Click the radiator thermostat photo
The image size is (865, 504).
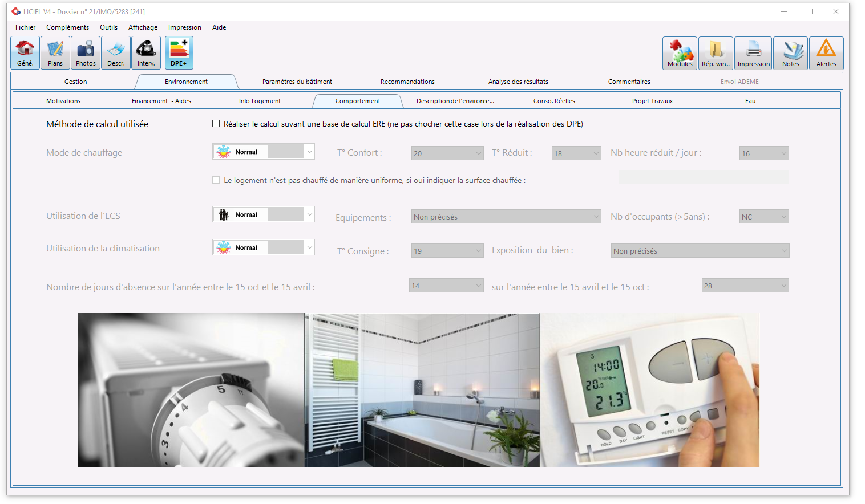[191, 390]
